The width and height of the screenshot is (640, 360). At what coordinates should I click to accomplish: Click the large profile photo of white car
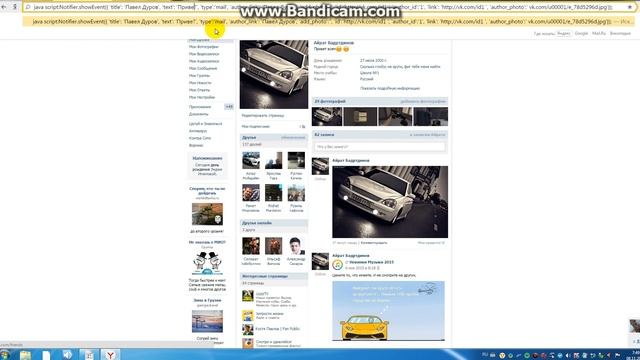click(x=274, y=74)
